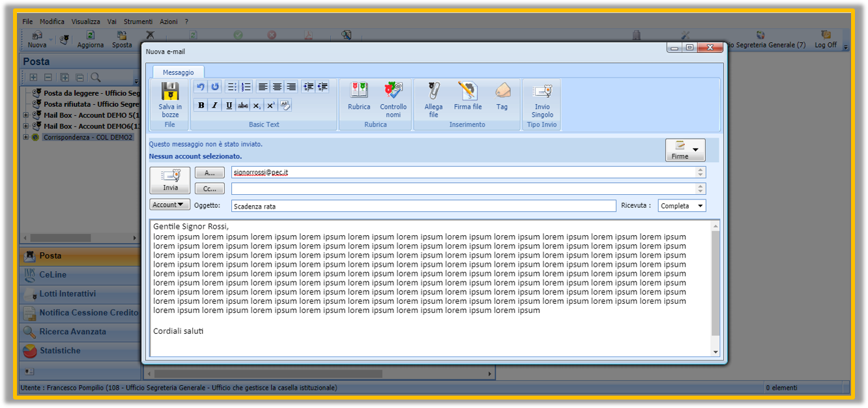
Task: Clear text formatting with the eraser icon
Action: [285, 106]
